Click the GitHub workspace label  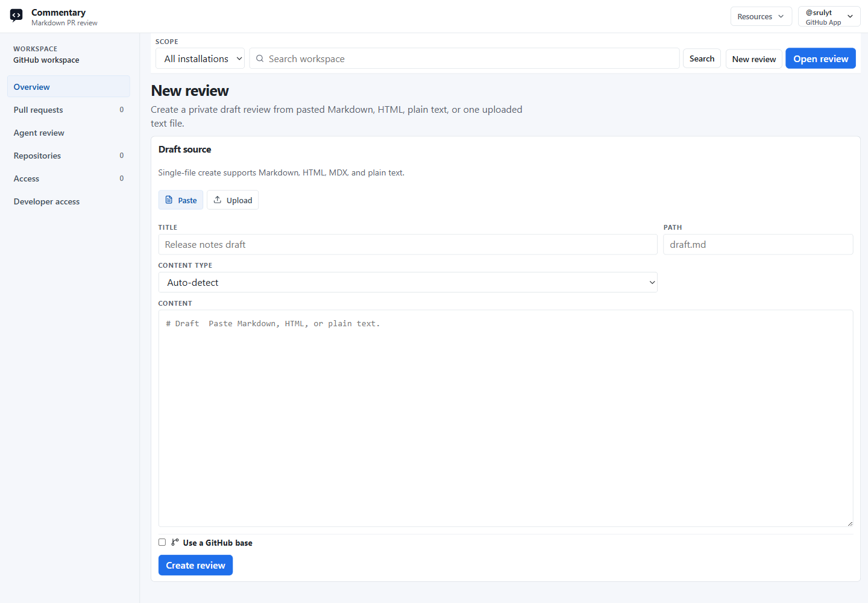tap(46, 60)
